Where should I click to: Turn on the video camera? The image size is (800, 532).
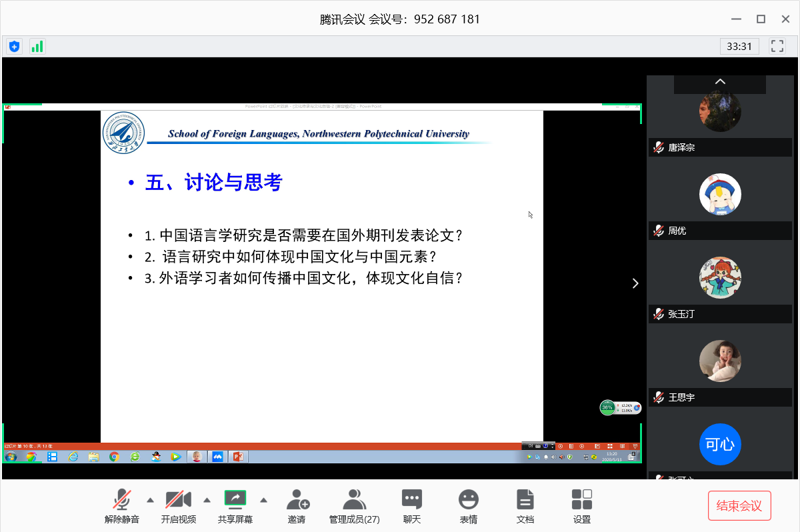click(x=179, y=506)
